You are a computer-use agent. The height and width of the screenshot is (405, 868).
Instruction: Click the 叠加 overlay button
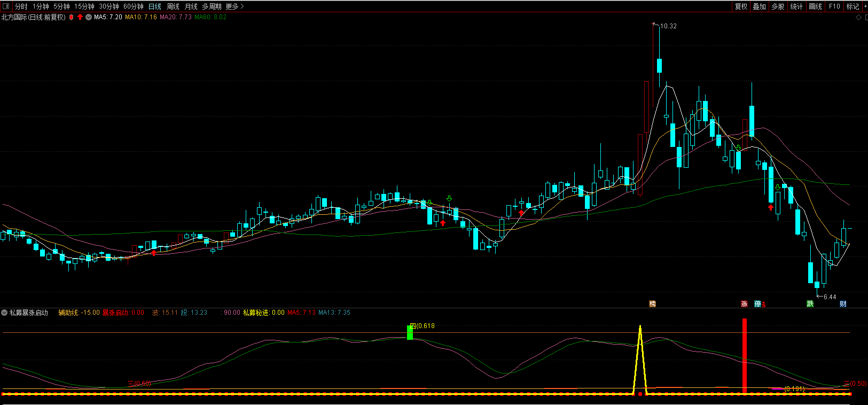click(759, 6)
